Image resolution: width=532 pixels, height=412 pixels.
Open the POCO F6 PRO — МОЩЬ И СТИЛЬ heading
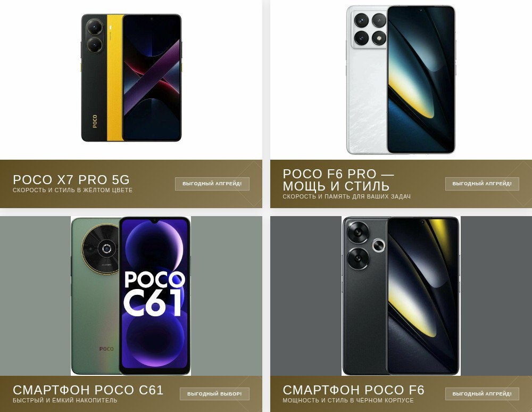[338, 180]
